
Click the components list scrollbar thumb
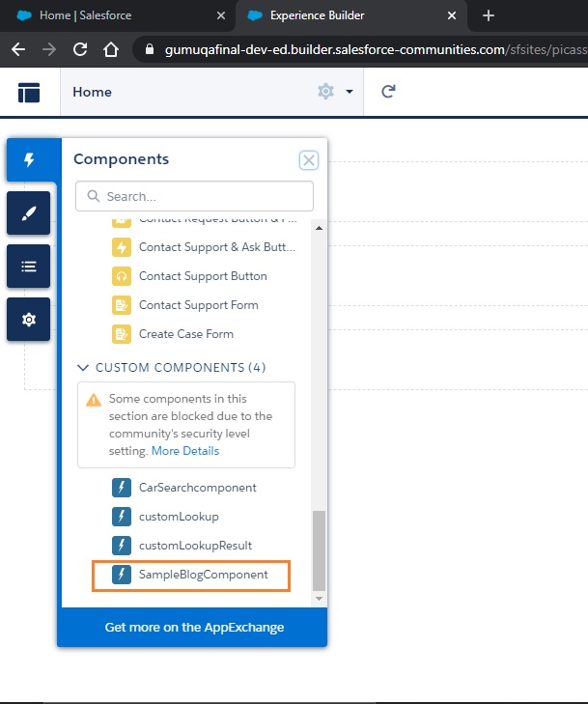pyautogui.click(x=319, y=550)
